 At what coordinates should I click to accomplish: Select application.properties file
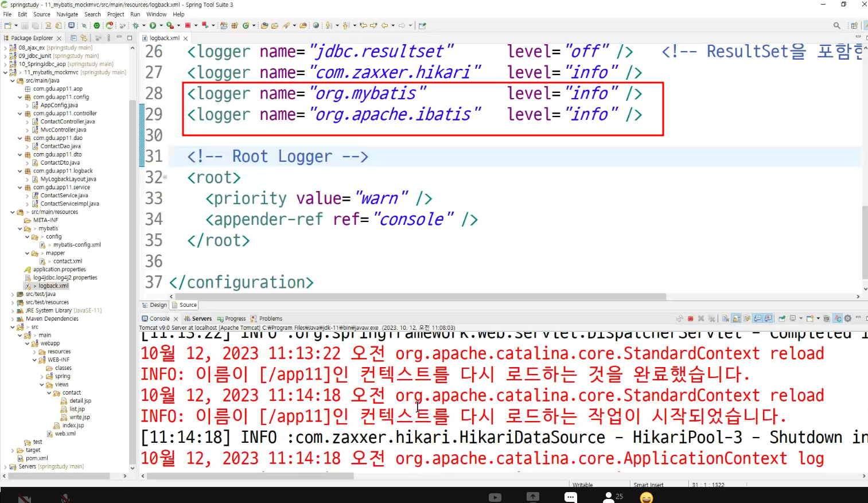point(59,270)
